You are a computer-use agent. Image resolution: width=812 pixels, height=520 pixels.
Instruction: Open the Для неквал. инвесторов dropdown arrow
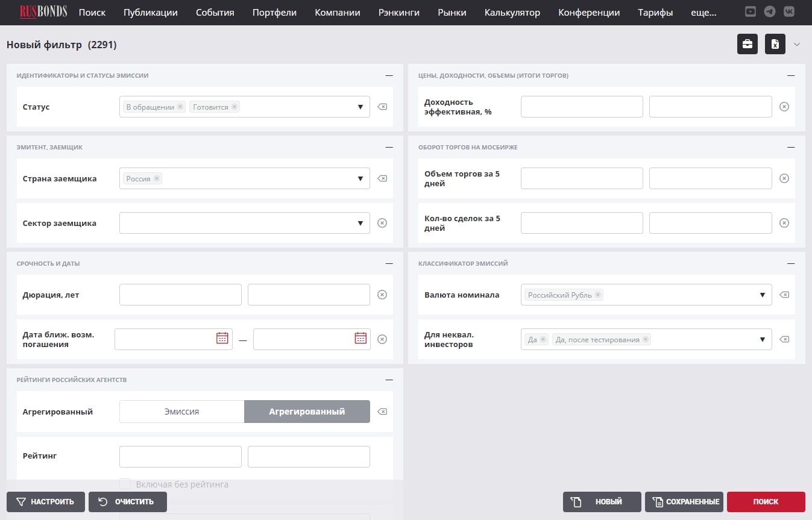click(x=763, y=339)
